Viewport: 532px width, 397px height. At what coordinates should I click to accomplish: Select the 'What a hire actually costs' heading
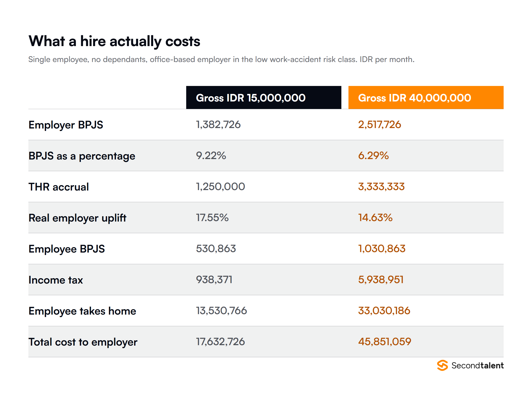[x=114, y=41]
